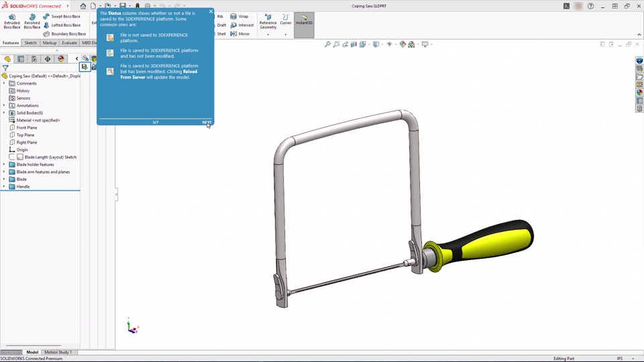The height and width of the screenshot is (362, 644).
Task: Open the Edit Appearance color wheel
Action: tap(402, 44)
